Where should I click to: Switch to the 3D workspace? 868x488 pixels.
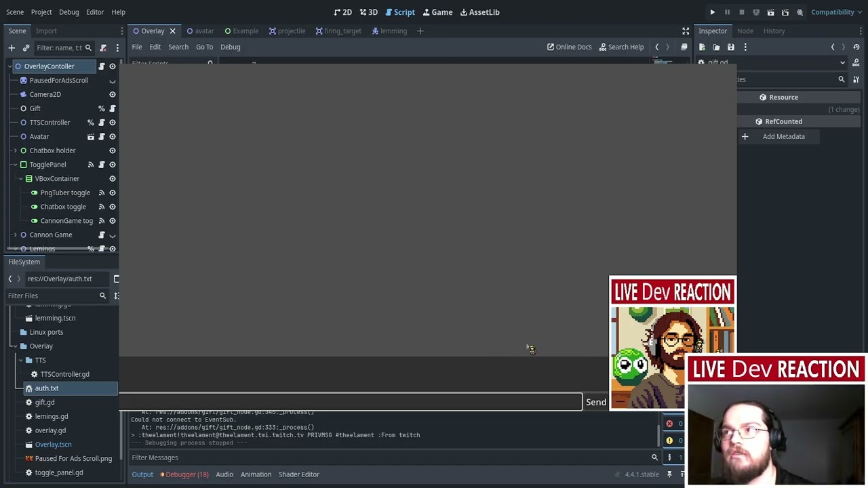[368, 12]
